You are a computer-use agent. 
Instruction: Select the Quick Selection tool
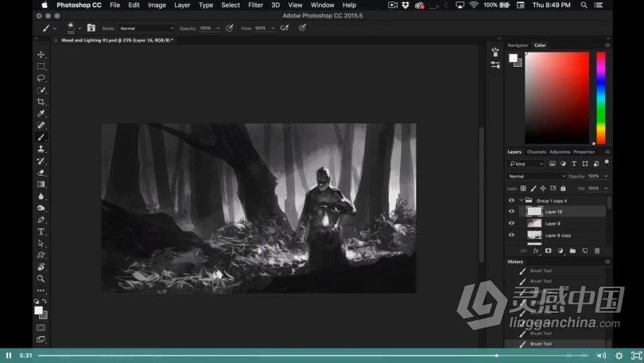point(41,90)
